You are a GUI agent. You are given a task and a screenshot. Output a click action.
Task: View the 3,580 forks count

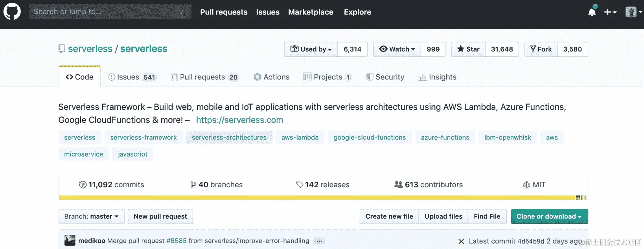572,49
